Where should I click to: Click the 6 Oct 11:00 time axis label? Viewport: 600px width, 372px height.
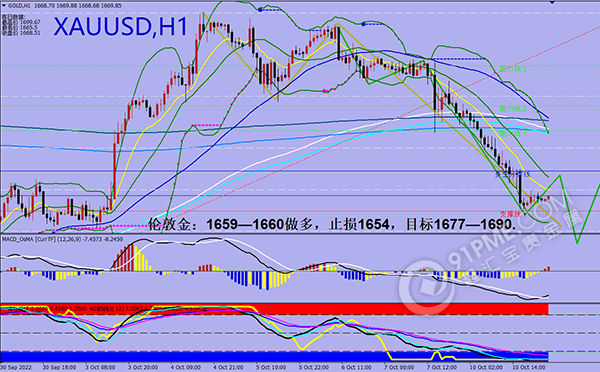pyautogui.click(x=357, y=367)
